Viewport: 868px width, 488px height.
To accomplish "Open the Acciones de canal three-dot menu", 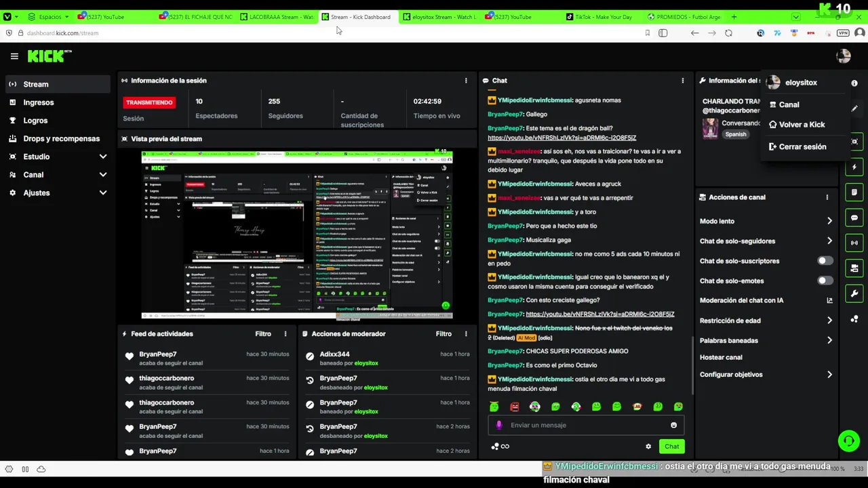I will pyautogui.click(x=827, y=197).
